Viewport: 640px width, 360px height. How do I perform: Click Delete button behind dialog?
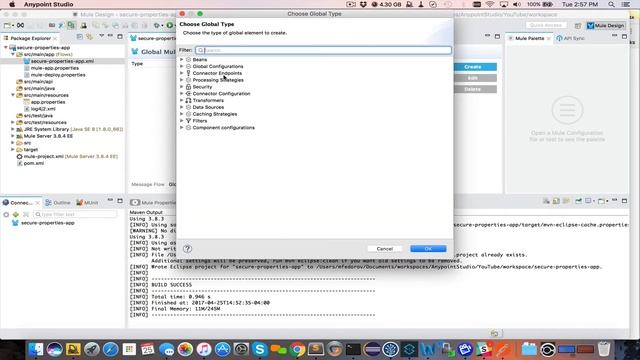[x=475, y=89]
